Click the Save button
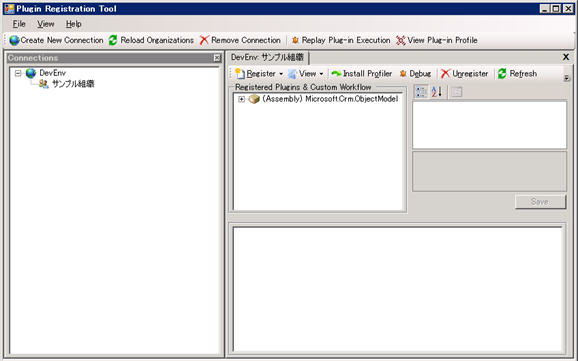 click(x=540, y=202)
